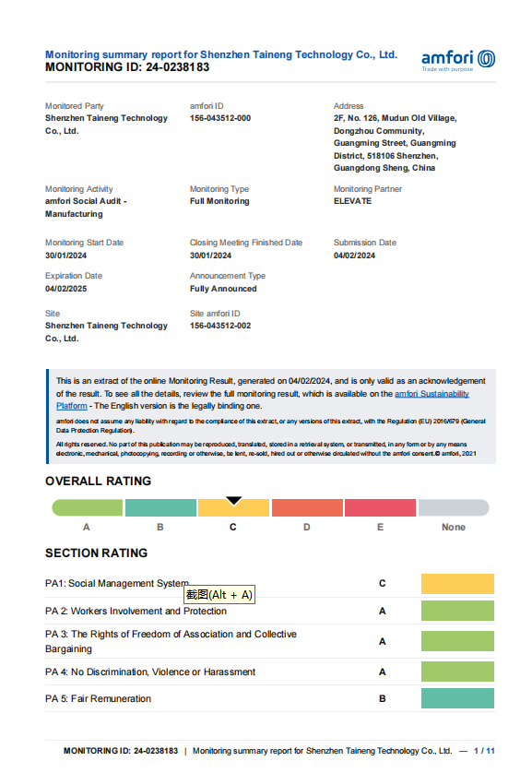532x773 pixels.
Task: Click the green PA 2 rating swatch
Action: click(x=457, y=611)
